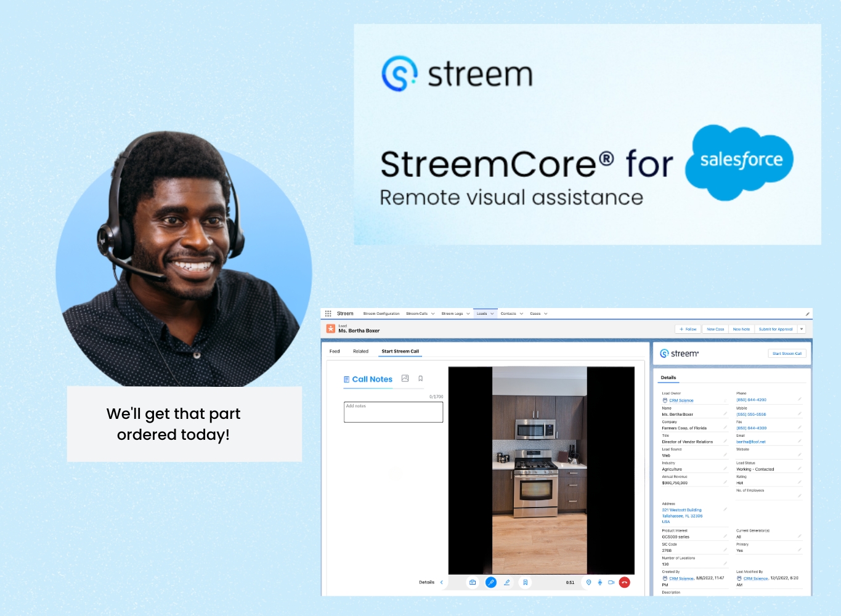Click the Lead record star icon
This screenshot has width=841, height=616.
point(331,329)
